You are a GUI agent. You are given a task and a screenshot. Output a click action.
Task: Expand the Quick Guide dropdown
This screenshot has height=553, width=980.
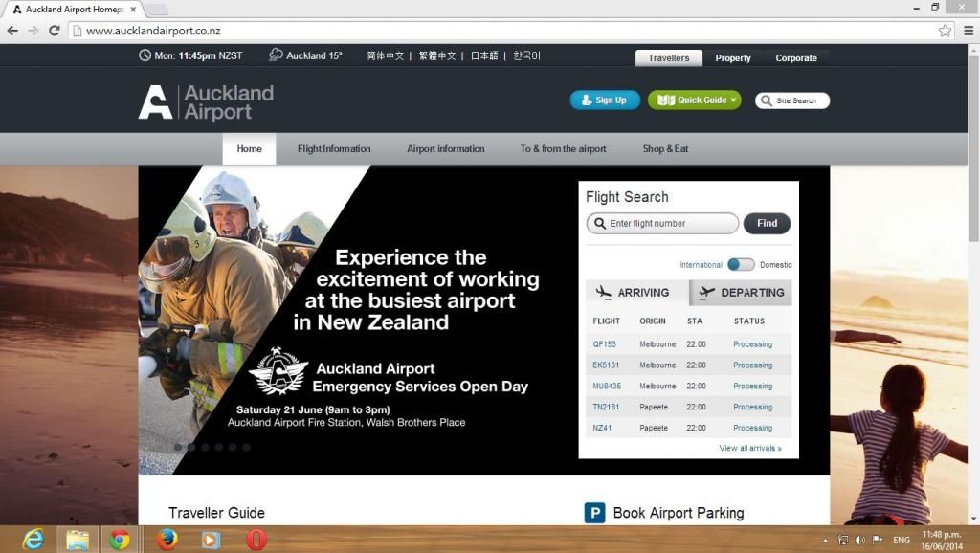coord(694,100)
